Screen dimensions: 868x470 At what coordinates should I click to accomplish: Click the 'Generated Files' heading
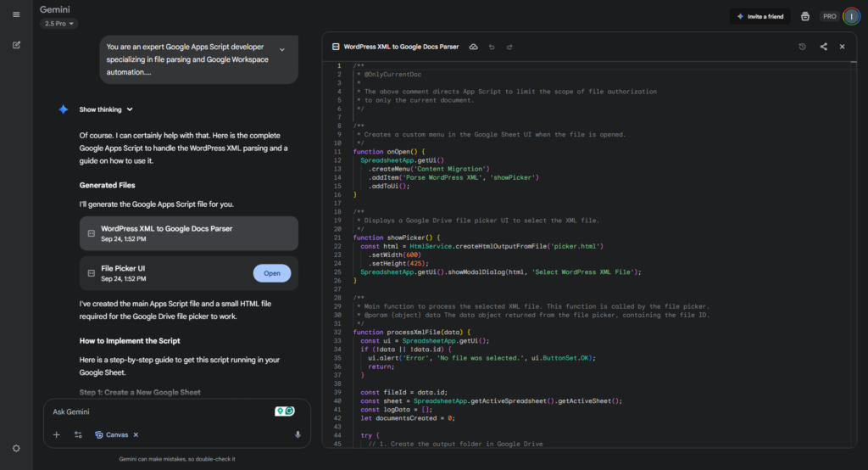(x=107, y=185)
